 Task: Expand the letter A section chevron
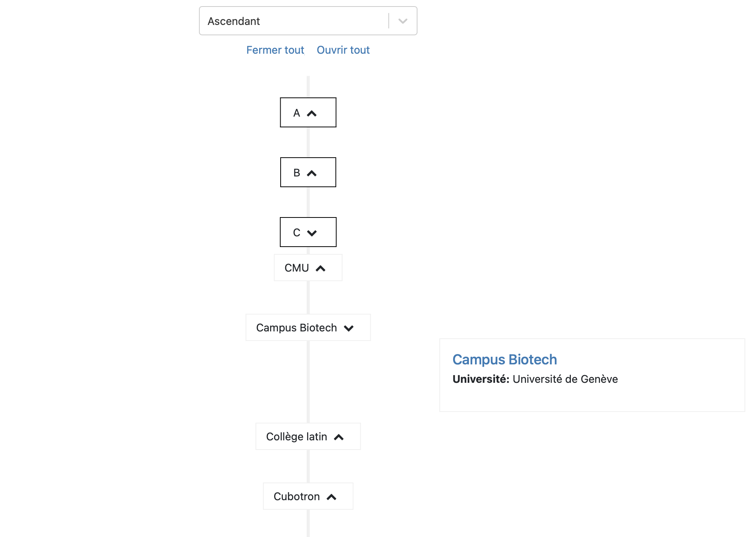click(x=312, y=114)
